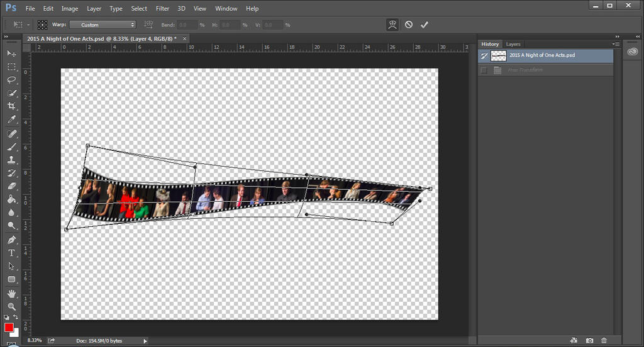This screenshot has width=644, height=347.
Task: Click the red foreground color swatch
Action: click(x=9, y=328)
